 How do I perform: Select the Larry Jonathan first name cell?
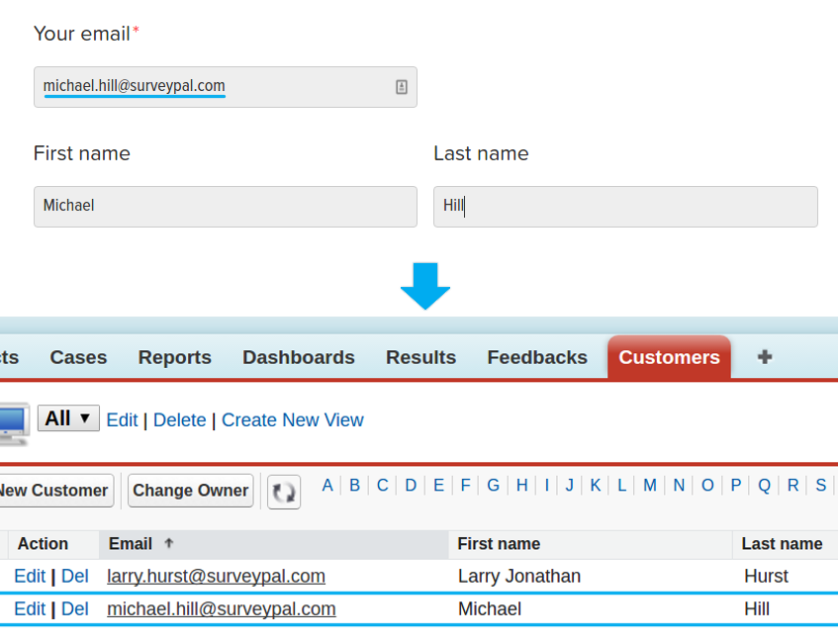pos(519,576)
